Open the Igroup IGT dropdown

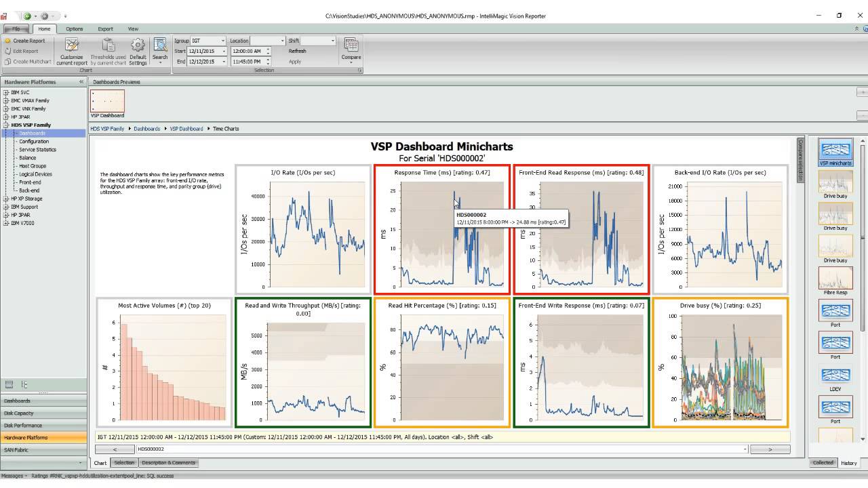pyautogui.click(x=222, y=41)
